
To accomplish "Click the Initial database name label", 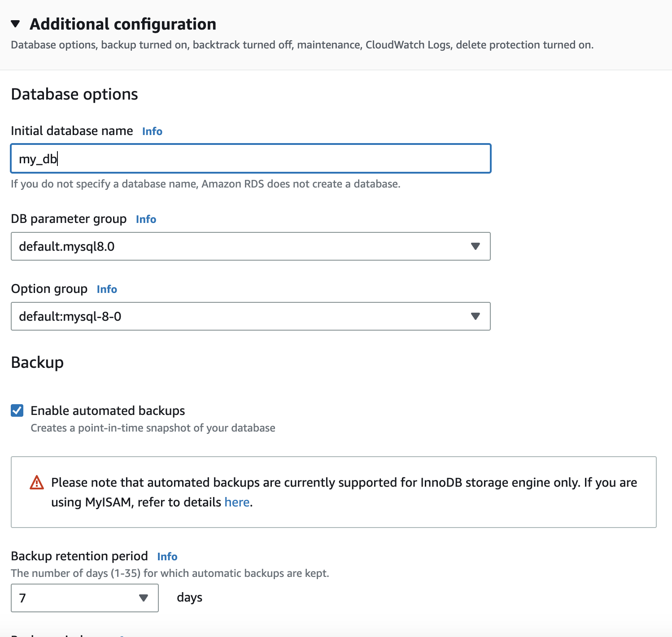I will (72, 131).
